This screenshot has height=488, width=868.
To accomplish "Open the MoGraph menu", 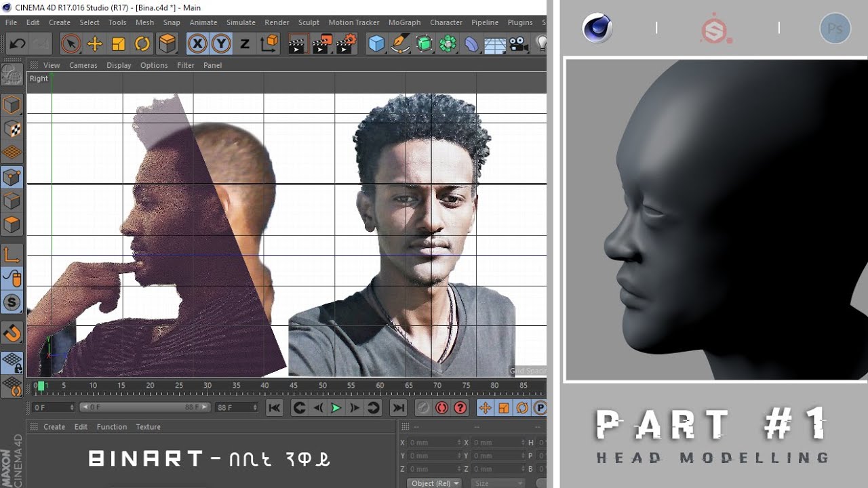I will pyautogui.click(x=404, y=22).
